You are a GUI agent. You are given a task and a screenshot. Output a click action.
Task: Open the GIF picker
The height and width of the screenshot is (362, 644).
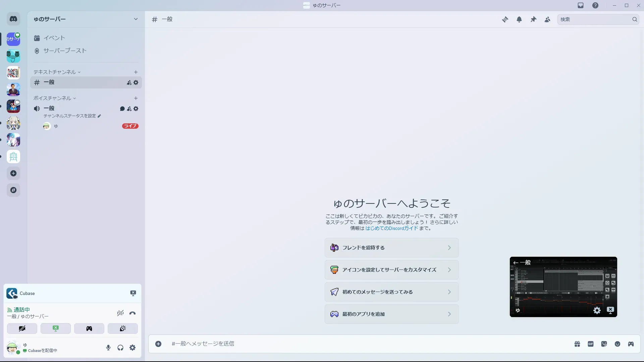click(x=591, y=344)
